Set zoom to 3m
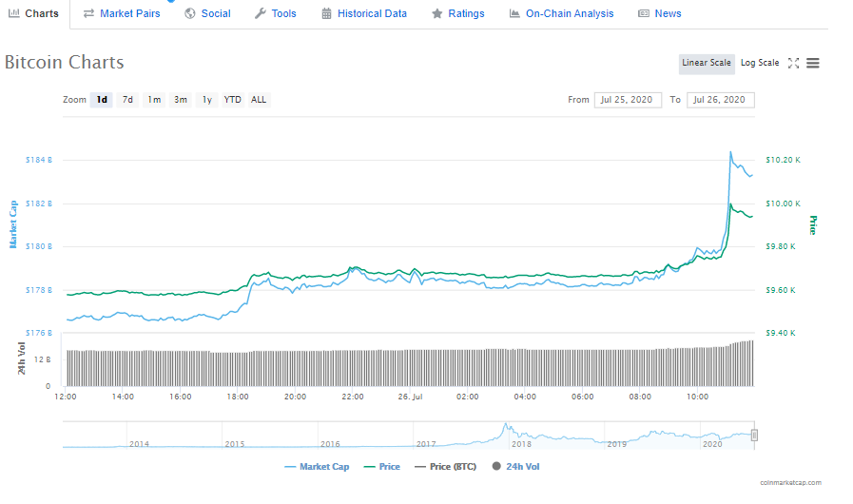 coord(180,100)
